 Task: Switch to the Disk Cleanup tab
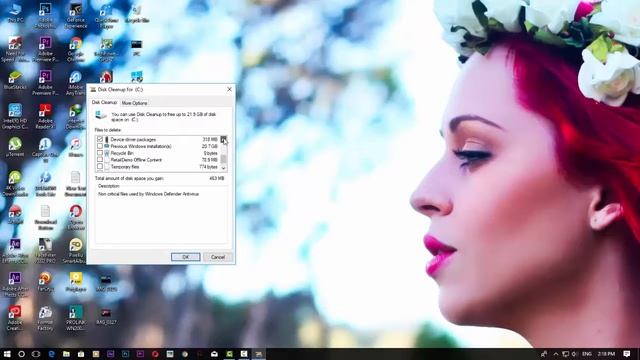click(104, 102)
